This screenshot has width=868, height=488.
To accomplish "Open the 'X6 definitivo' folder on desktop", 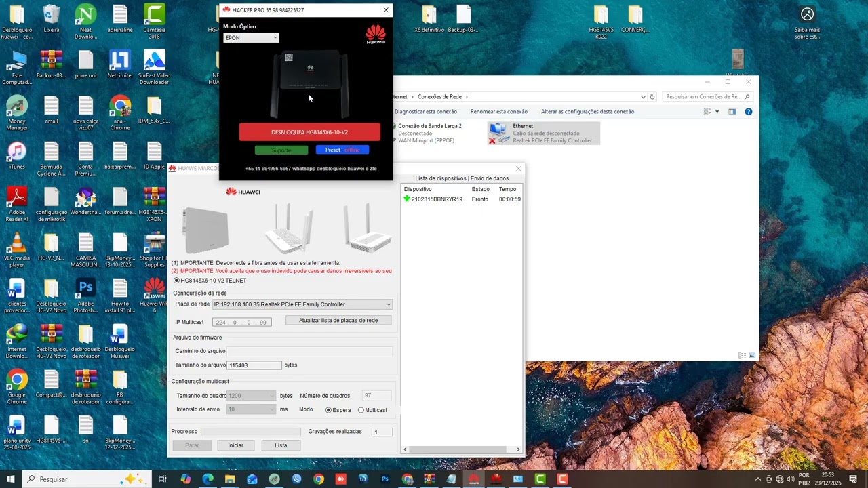I will point(429,19).
